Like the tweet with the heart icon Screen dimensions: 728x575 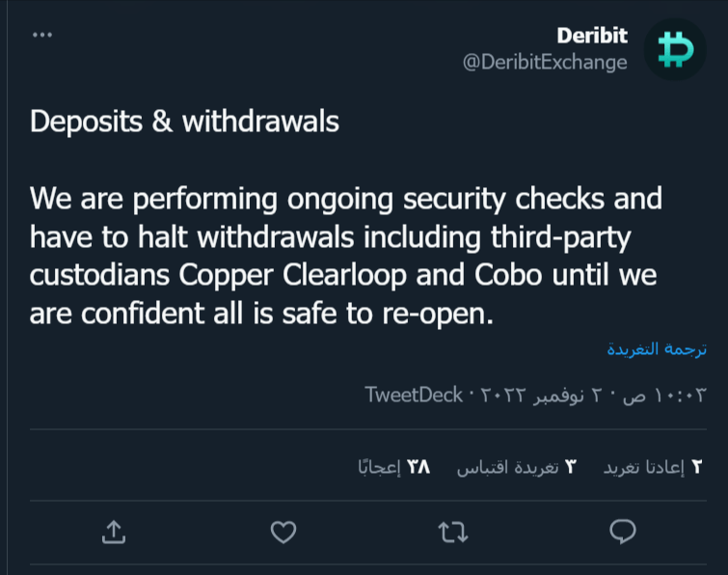[x=283, y=533]
